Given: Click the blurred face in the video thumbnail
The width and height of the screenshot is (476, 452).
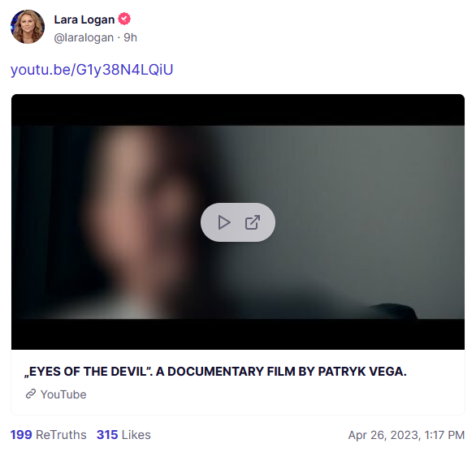Looking at the screenshot, I should coord(136,213).
